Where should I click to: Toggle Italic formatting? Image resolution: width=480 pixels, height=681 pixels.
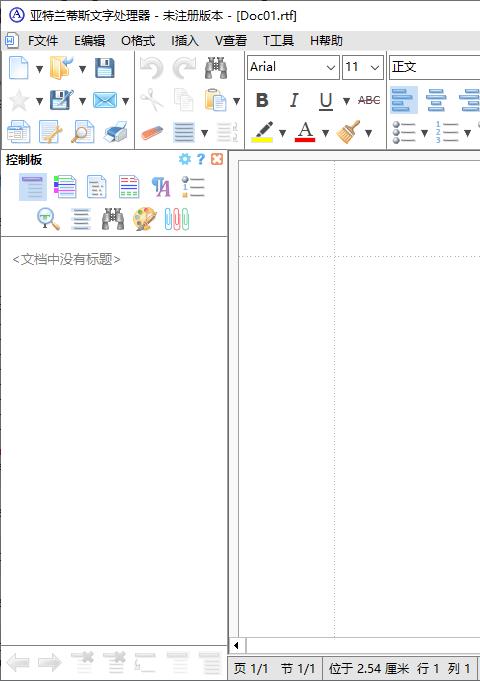294,100
